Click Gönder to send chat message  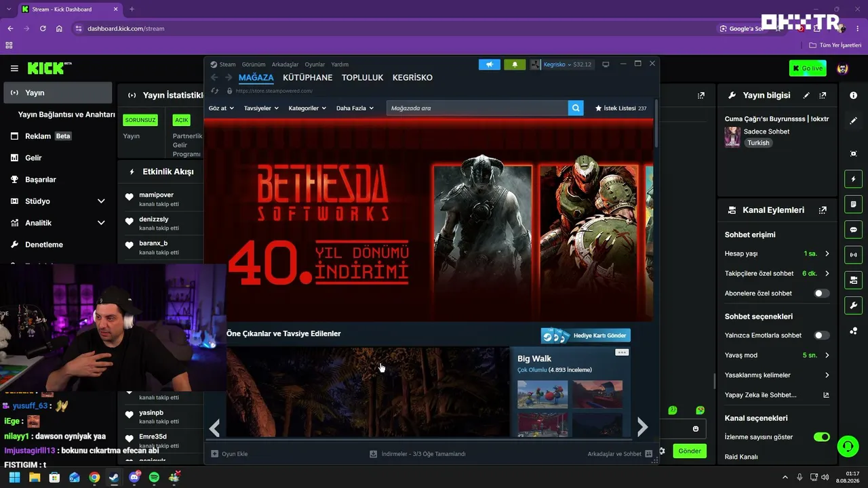click(x=690, y=451)
